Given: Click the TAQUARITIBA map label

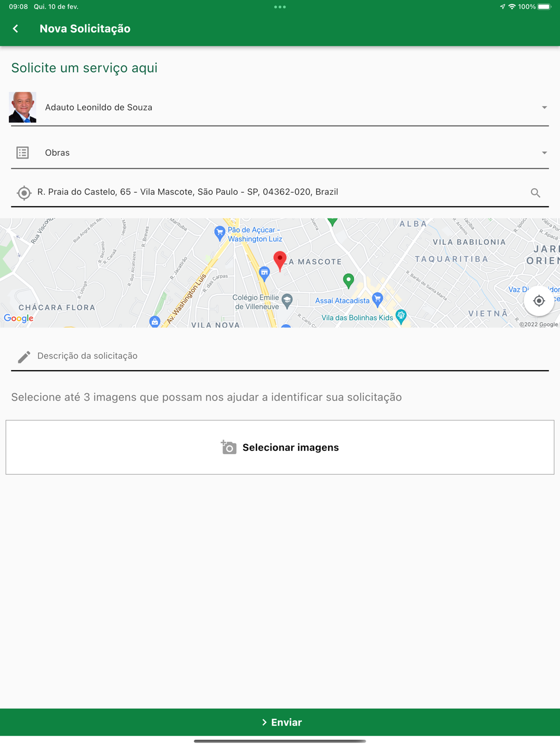Looking at the screenshot, I should pos(451,259).
